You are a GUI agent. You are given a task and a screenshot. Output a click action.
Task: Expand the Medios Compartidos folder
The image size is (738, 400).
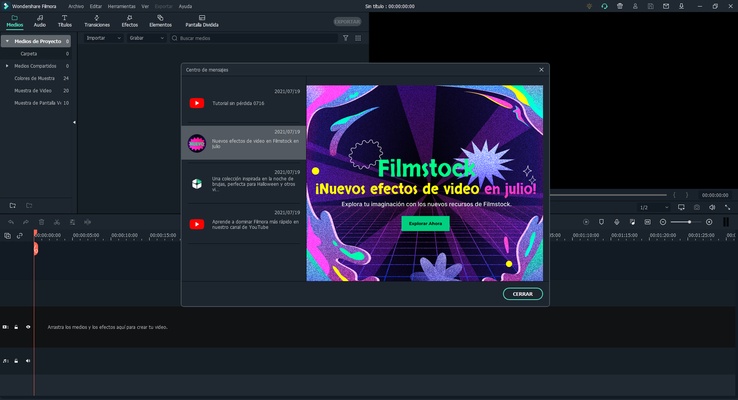click(x=7, y=66)
